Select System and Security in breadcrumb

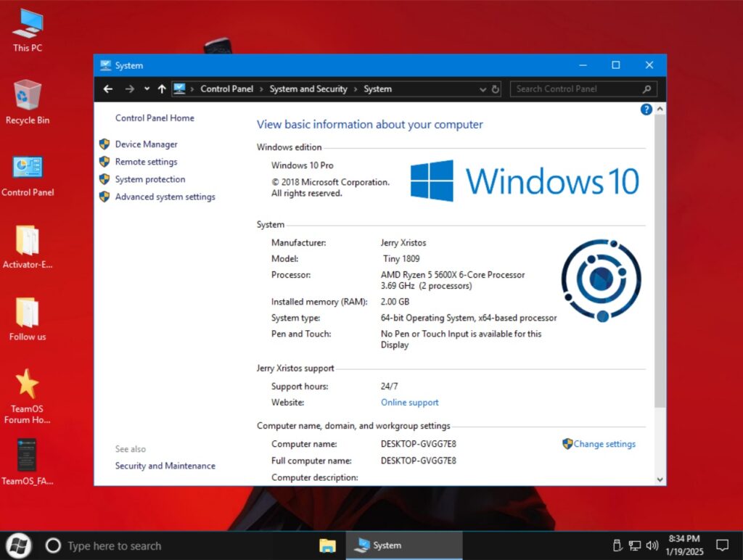tap(308, 89)
